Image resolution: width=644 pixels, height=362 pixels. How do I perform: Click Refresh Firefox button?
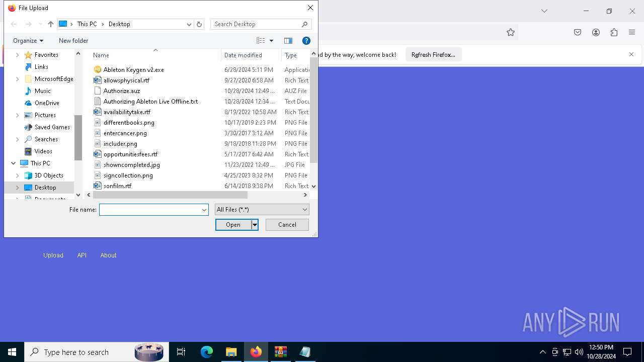pos(433,55)
